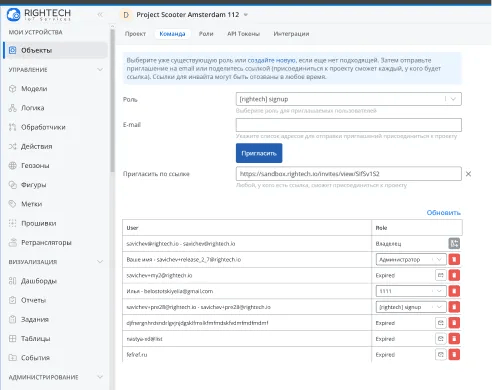Image resolution: width=496 pixels, height=390 pixels.
Task: Delete user savichev+pro28@rightech.io
Action: click(x=454, y=307)
